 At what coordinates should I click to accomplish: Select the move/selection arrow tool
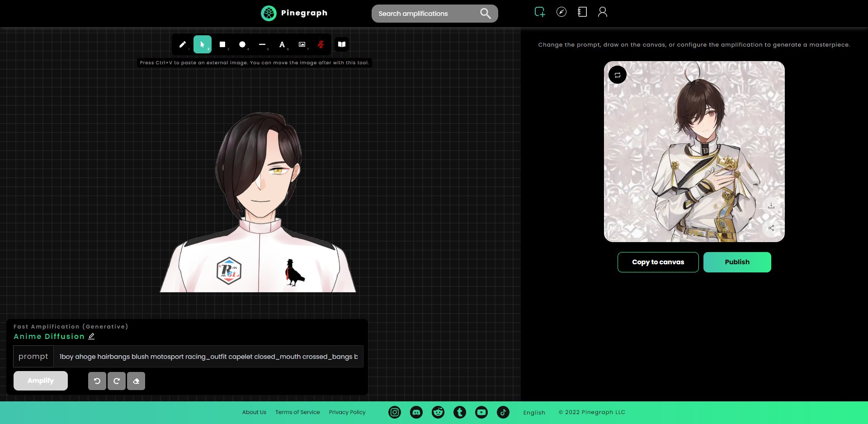[203, 44]
